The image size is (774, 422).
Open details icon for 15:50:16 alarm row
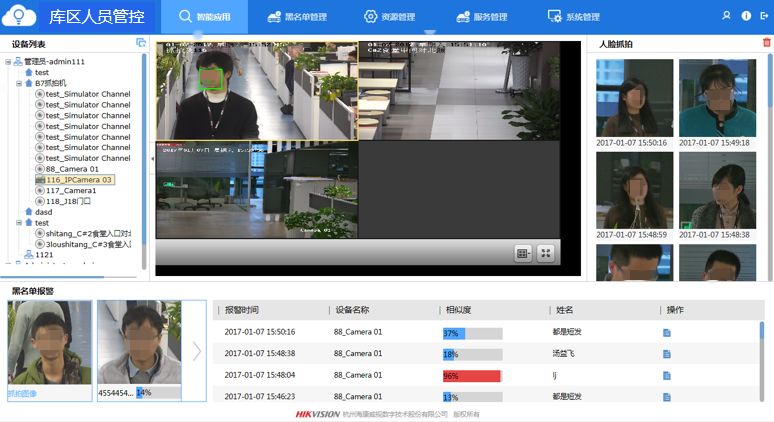[x=667, y=332]
